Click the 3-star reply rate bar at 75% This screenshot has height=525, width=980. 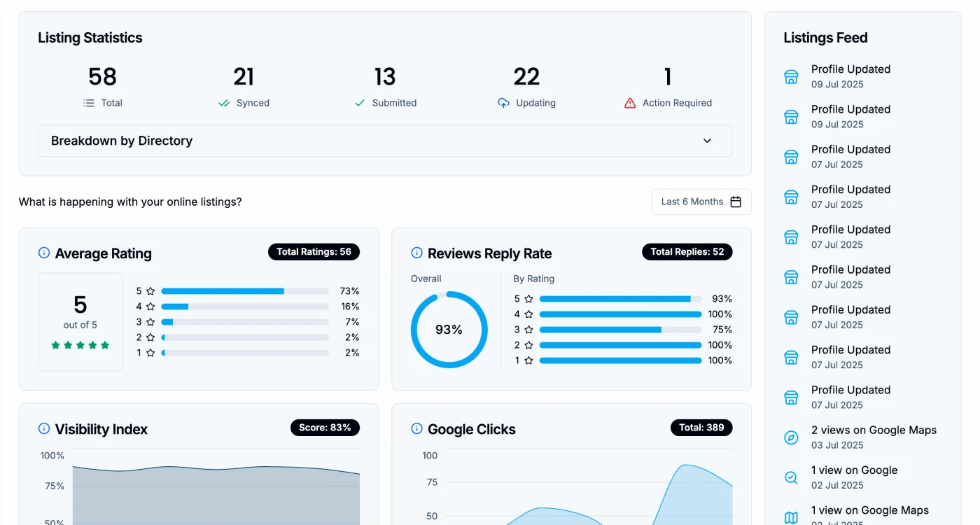coord(620,330)
